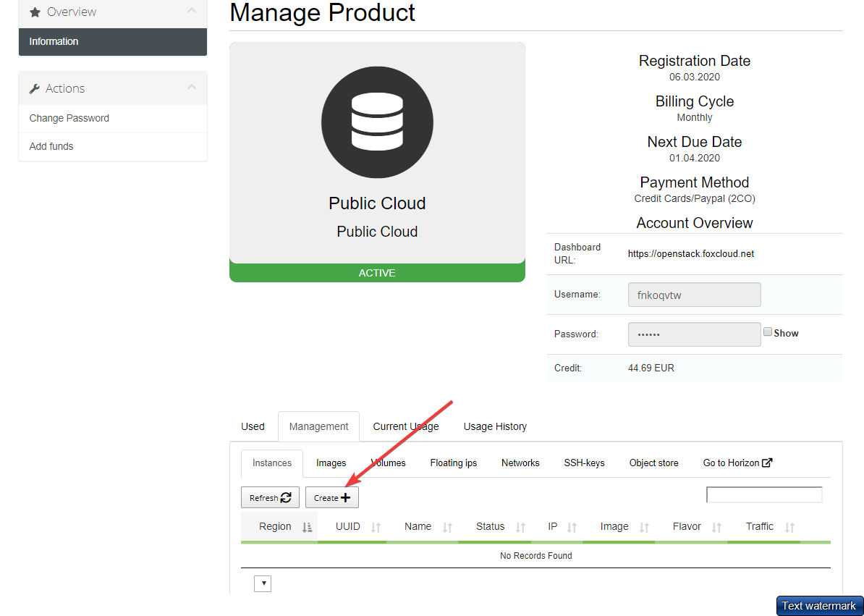Sort by UUID using its arrows icon
Screen dimensions: 864x616
376,528
